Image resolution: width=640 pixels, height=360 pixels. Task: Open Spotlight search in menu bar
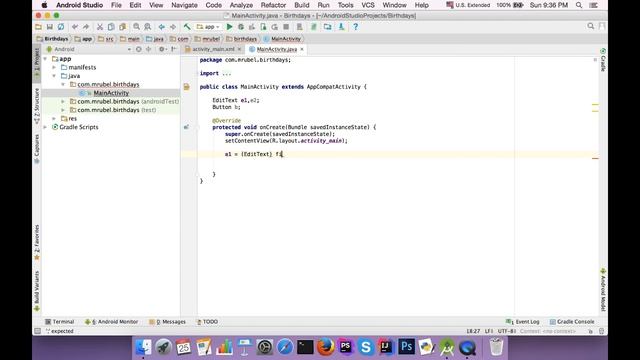[x=579, y=5]
